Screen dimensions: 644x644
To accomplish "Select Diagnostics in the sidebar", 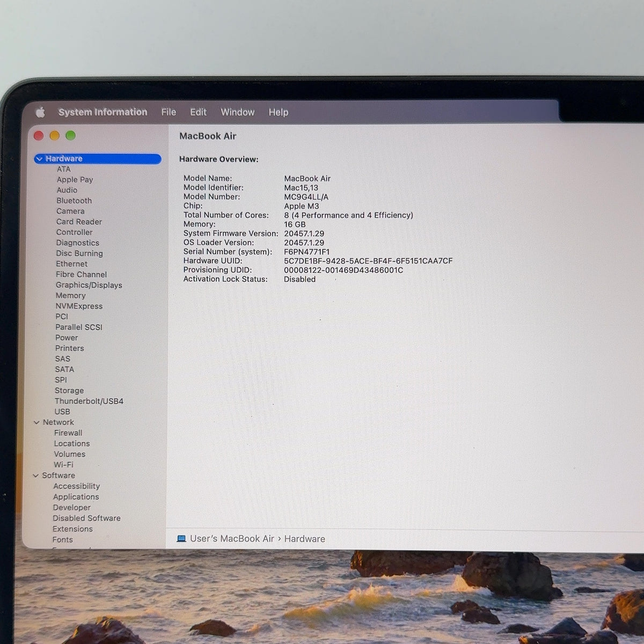I will [77, 243].
